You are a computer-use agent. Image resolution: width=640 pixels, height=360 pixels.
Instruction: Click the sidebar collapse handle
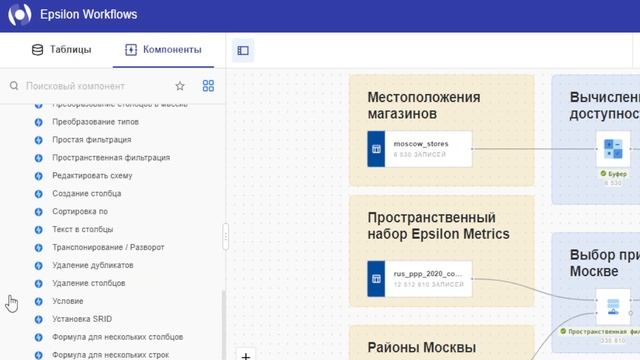(x=226, y=236)
